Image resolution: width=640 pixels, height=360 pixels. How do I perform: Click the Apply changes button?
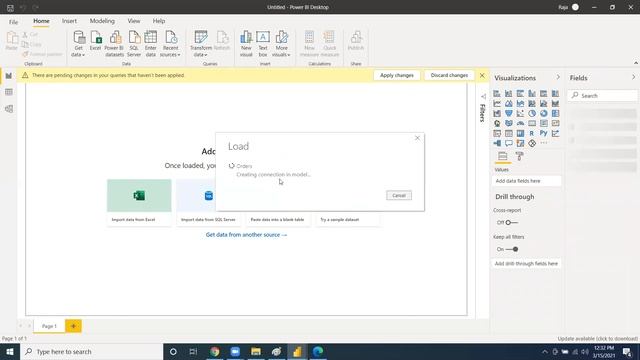click(397, 75)
